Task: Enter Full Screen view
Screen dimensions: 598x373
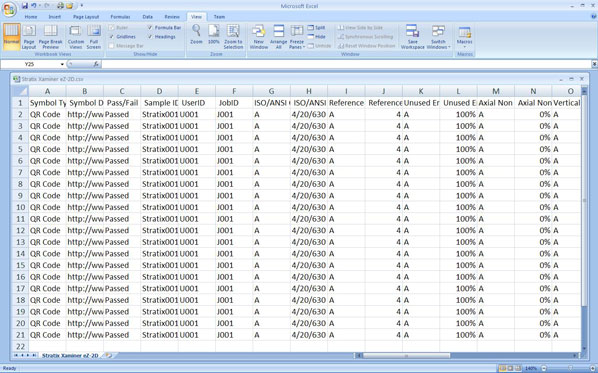Action: click(94, 37)
